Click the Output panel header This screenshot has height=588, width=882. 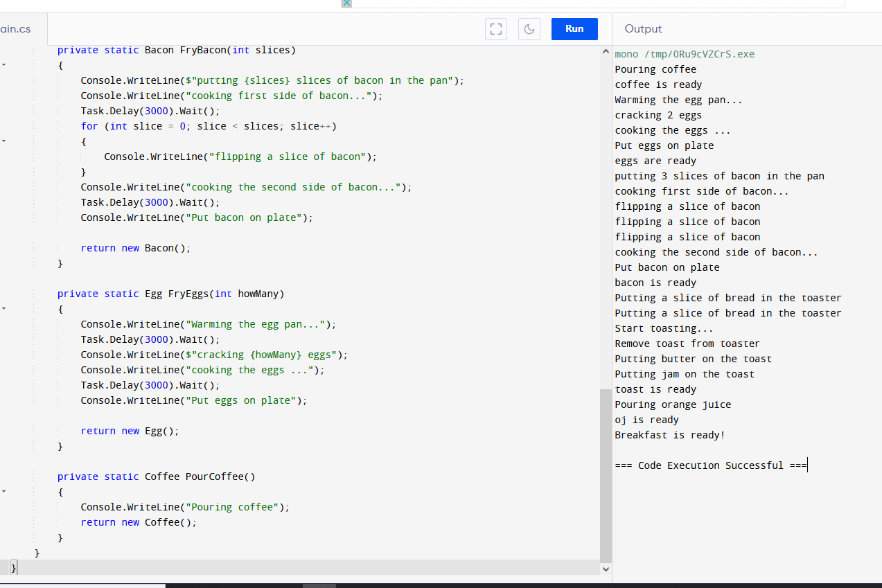coord(643,29)
